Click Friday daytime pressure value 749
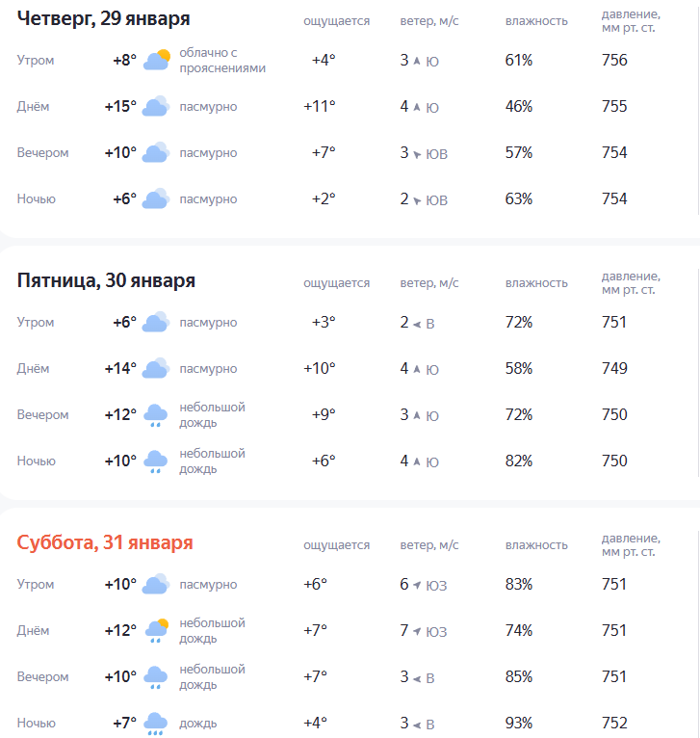 click(x=614, y=369)
